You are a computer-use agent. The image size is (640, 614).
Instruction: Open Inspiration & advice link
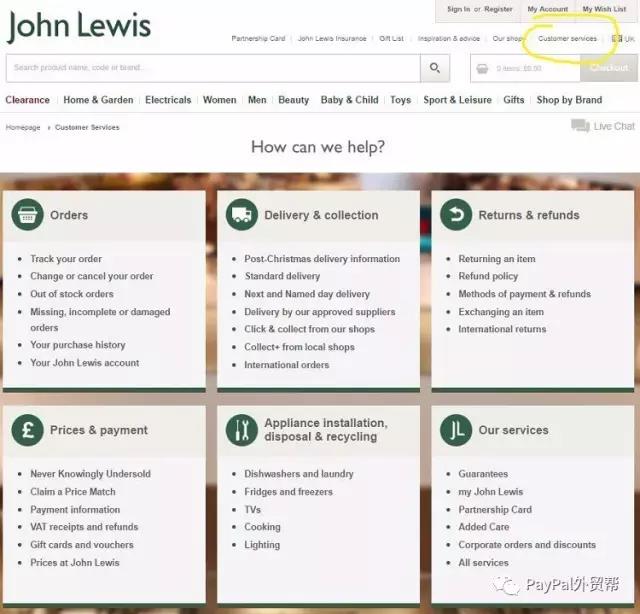click(x=449, y=38)
